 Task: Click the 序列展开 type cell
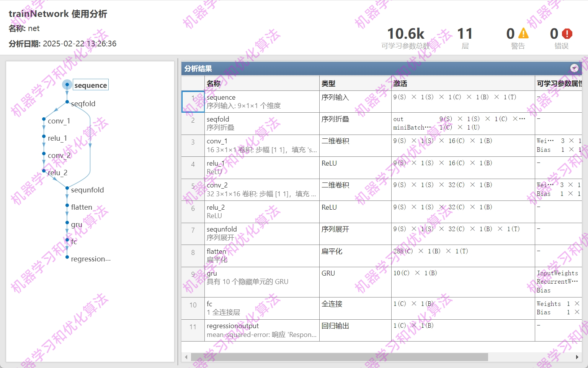coord(355,233)
